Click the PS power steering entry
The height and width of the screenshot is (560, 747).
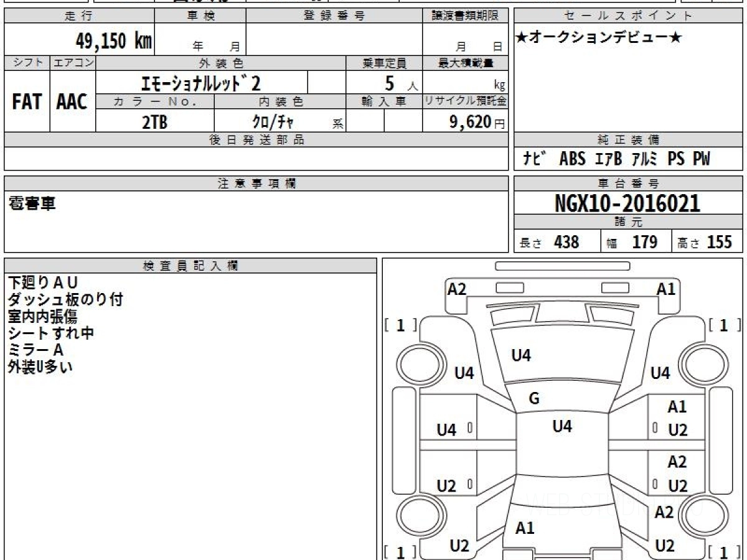click(x=677, y=159)
